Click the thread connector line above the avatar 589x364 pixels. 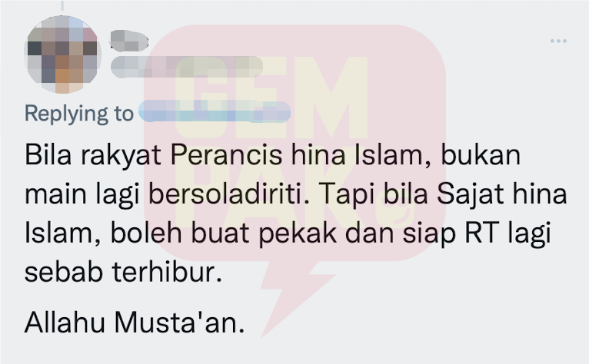click(x=62, y=5)
